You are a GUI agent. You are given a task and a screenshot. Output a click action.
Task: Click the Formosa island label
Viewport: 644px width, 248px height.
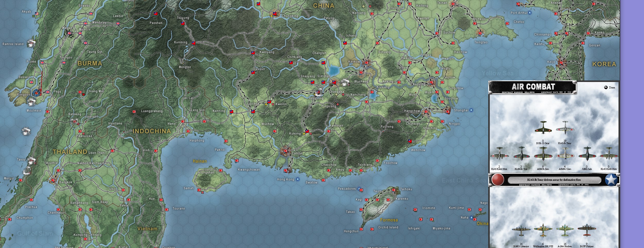pos(389,220)
